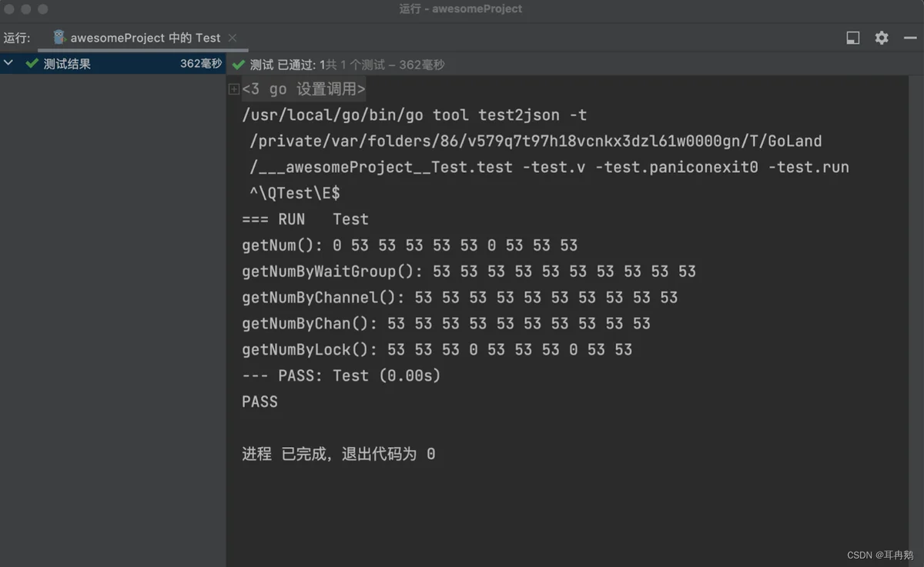
Task: Click the awesomeProject__Test.test argument line
Action: tap(549, 167)
